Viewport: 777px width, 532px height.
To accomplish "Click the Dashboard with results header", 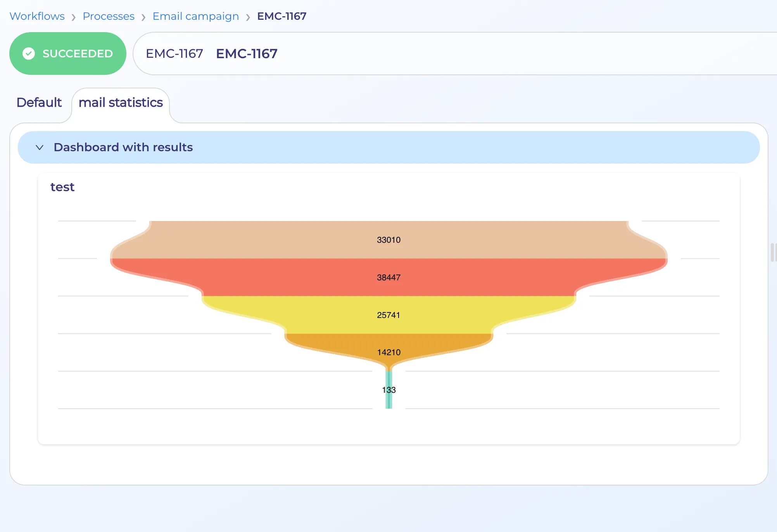I will tap(389, 147).
